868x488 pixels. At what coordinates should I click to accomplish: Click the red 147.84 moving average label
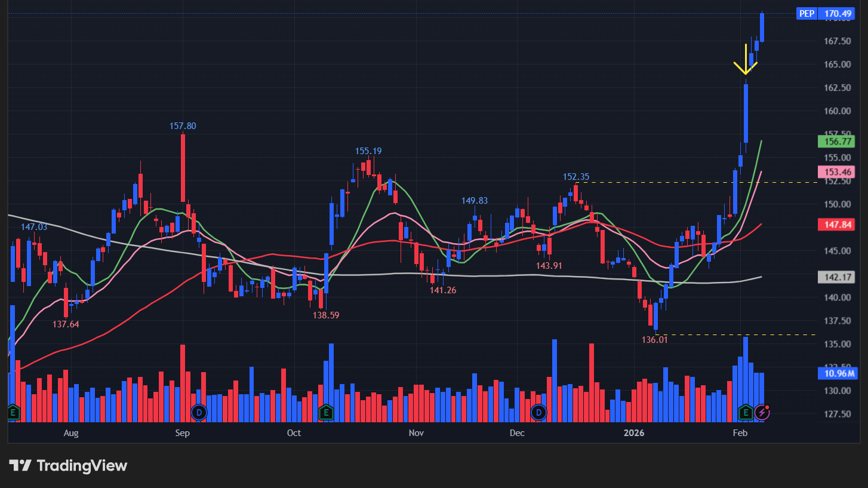(838, 225)
